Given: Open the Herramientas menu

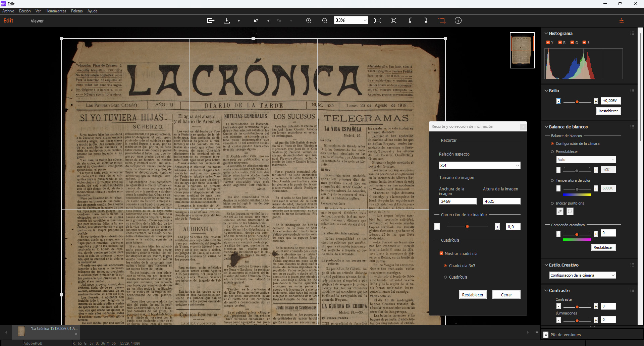Looking at the screenshot, I should (56, 11).
